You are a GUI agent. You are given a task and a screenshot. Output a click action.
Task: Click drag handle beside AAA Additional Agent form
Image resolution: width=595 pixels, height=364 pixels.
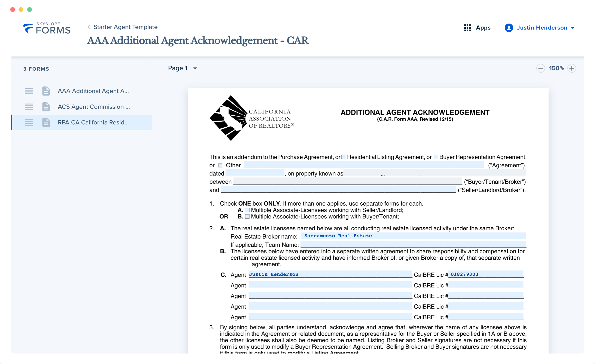coord(29,91)
